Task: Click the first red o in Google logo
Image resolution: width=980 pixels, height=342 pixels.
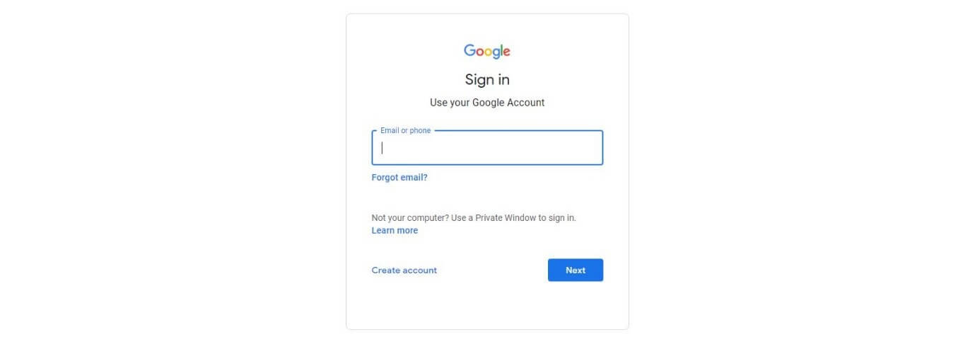Action: 481,52
